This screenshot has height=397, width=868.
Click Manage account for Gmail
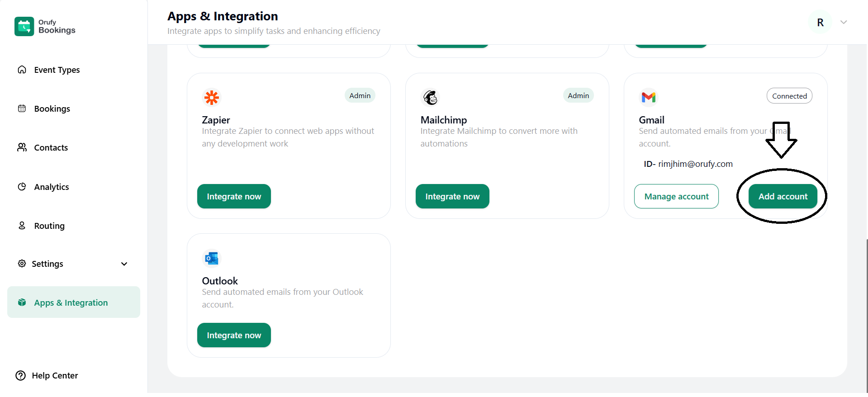click(x=676, y=197)
